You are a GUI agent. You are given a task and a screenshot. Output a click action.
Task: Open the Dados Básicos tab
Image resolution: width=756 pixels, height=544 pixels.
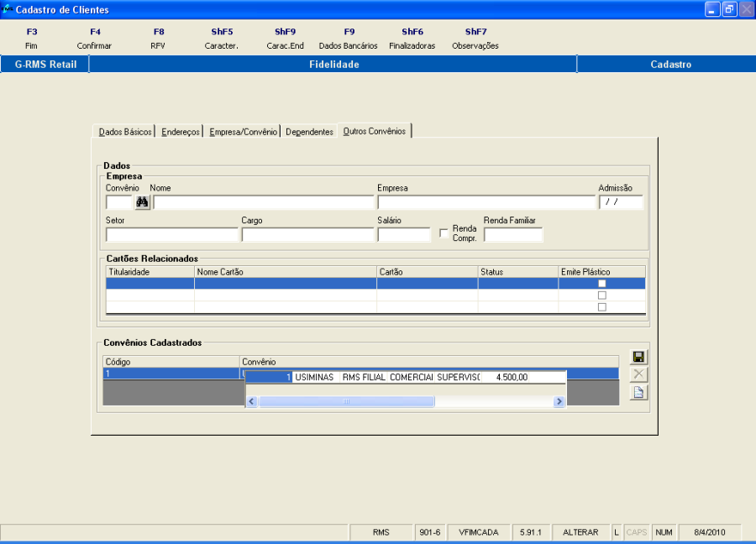point(124,132)
